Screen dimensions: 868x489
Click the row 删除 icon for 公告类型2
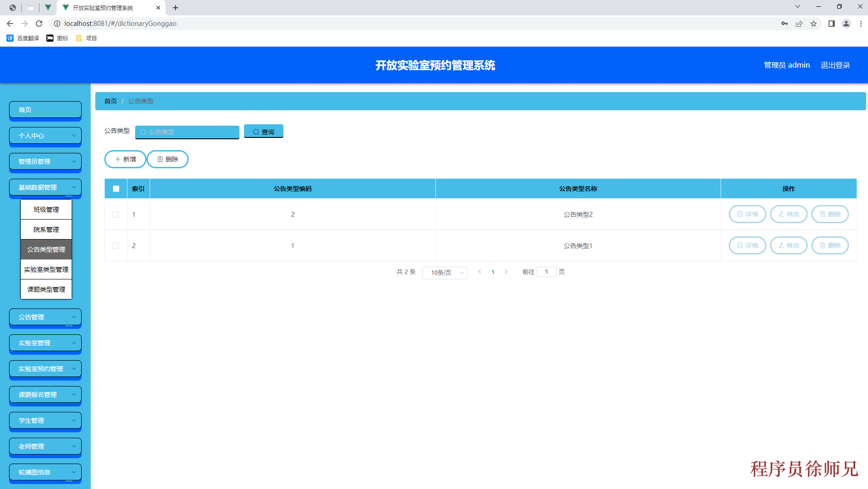pyautogui.click(x=823, y=214)
